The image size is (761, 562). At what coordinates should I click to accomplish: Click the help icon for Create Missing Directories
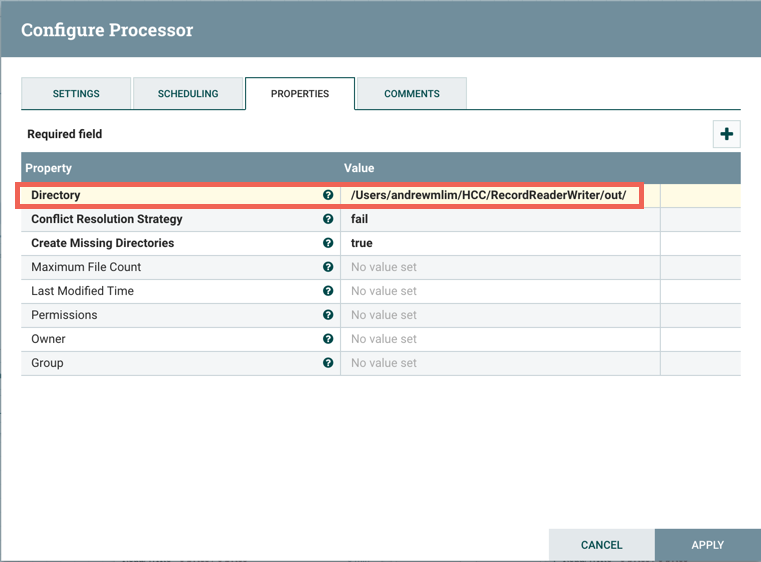328,243
